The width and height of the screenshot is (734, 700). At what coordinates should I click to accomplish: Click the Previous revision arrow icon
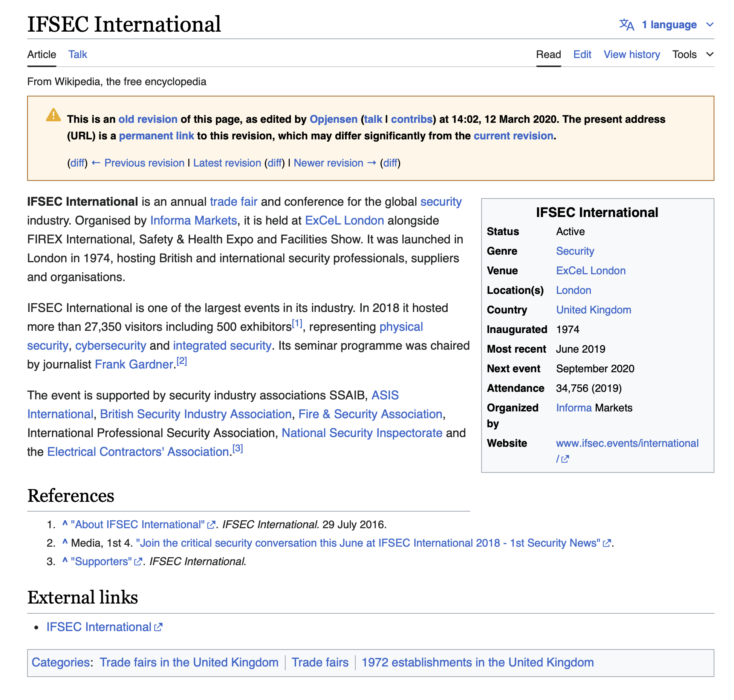click(x=96, y=163)
